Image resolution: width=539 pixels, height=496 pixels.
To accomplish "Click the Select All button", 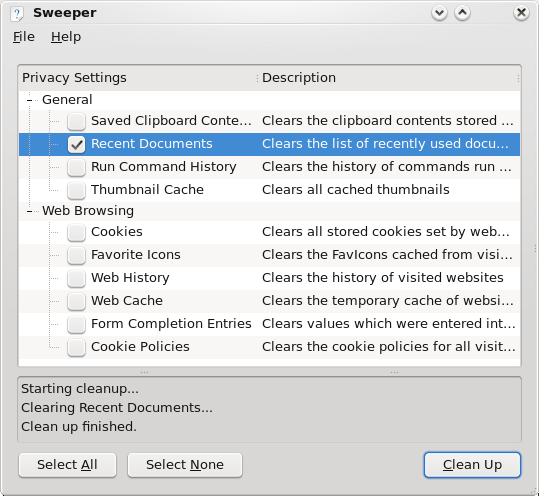I will coord(67,465).
